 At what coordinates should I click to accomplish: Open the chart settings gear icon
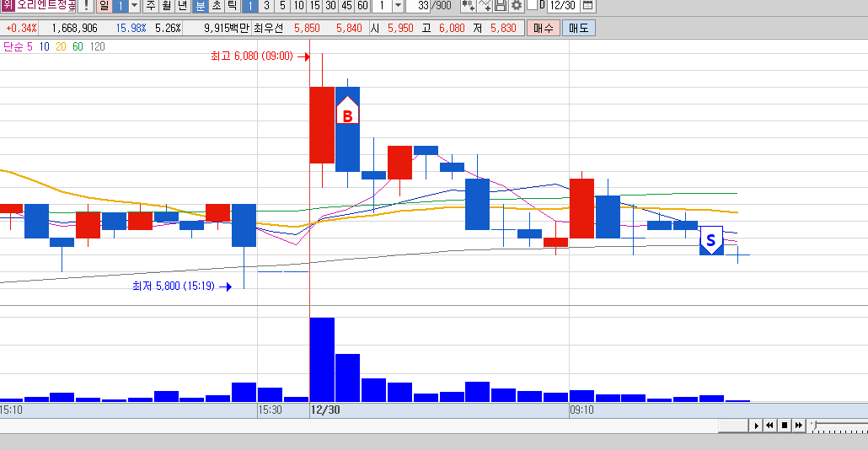(x=516, y=6)
